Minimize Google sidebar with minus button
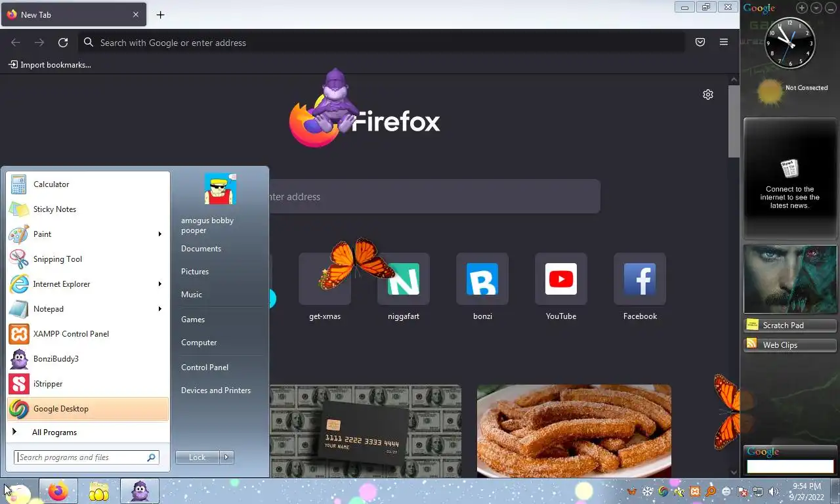Screen dimensions: 840x504 click(830, 8)
